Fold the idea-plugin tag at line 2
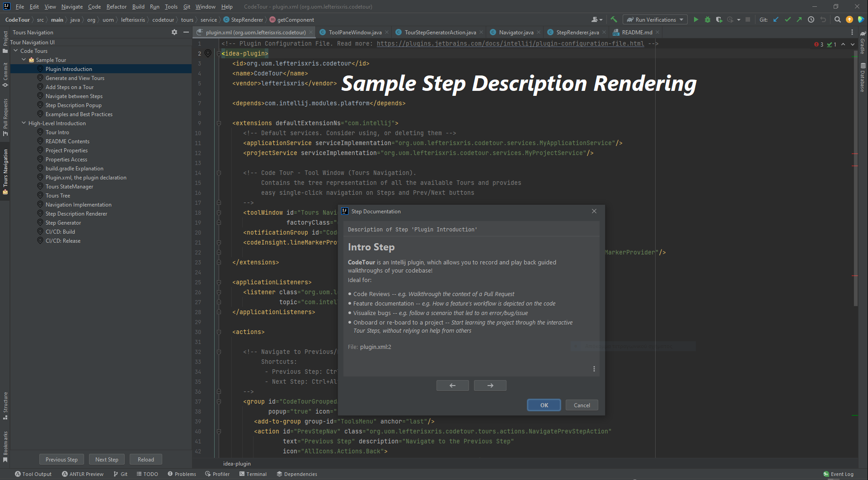 [219, 53]
